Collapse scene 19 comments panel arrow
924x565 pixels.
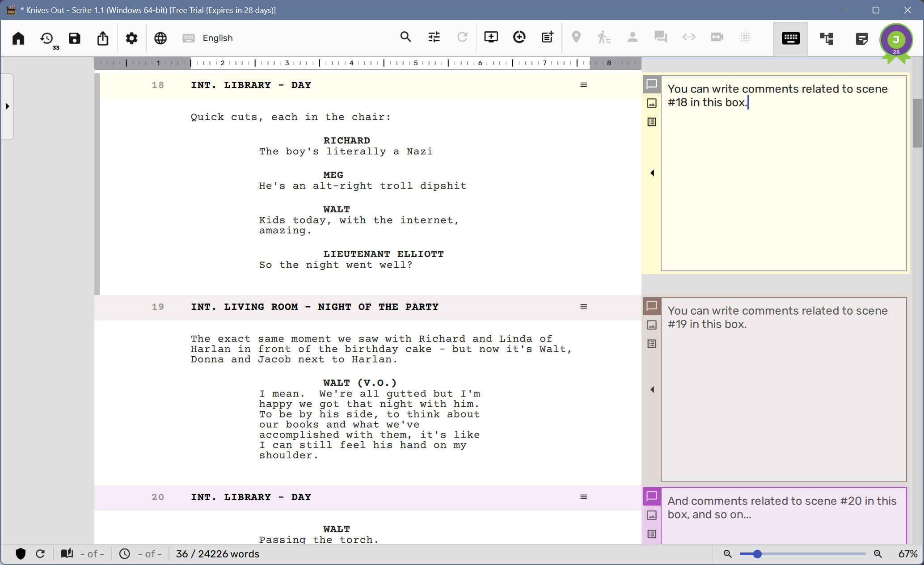click(652, 390)
